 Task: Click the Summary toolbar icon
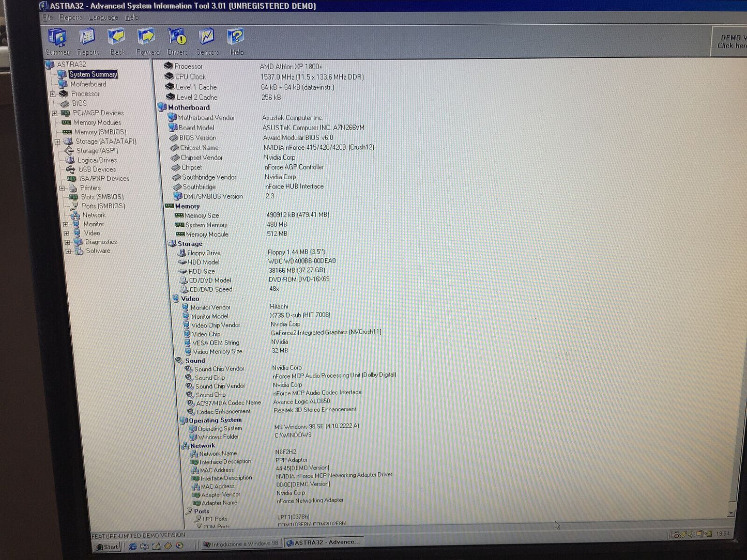[58, 39]
